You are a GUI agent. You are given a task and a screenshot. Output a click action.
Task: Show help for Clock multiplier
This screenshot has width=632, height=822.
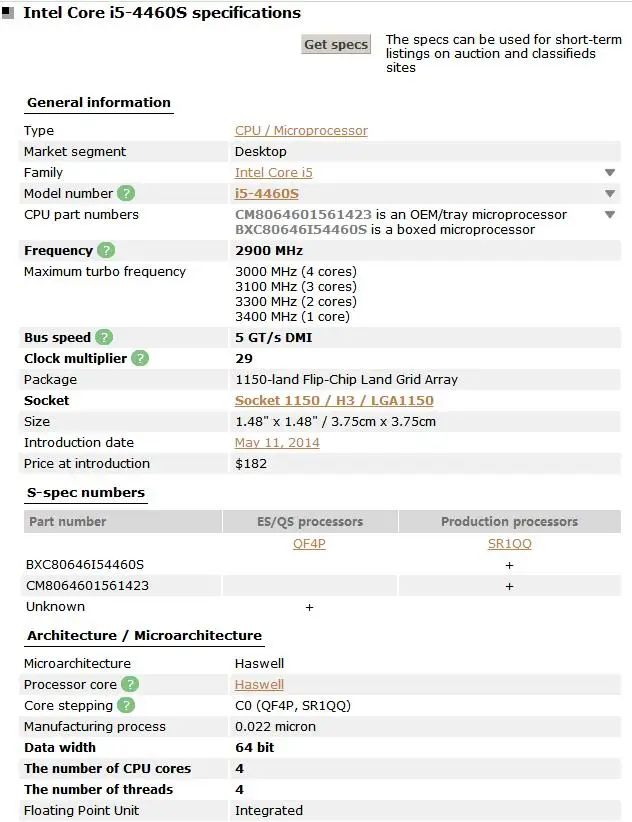[140, 359]
